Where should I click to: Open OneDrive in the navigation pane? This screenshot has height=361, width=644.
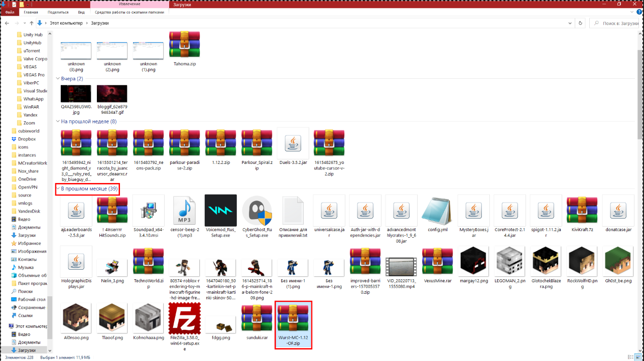tap(27, 179)
